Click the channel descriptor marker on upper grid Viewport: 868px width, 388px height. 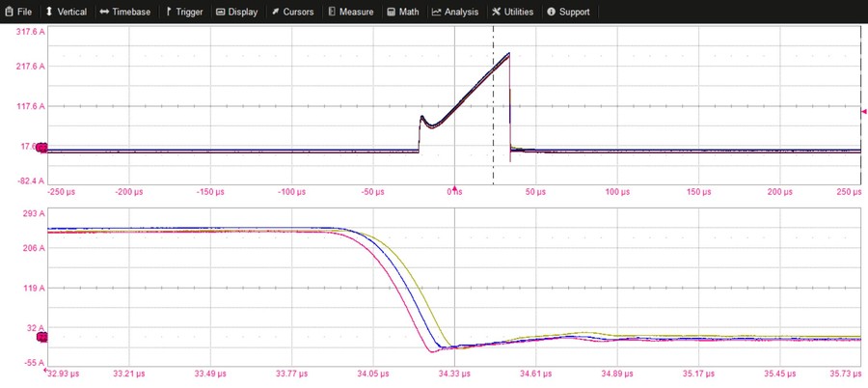(41, 148)
